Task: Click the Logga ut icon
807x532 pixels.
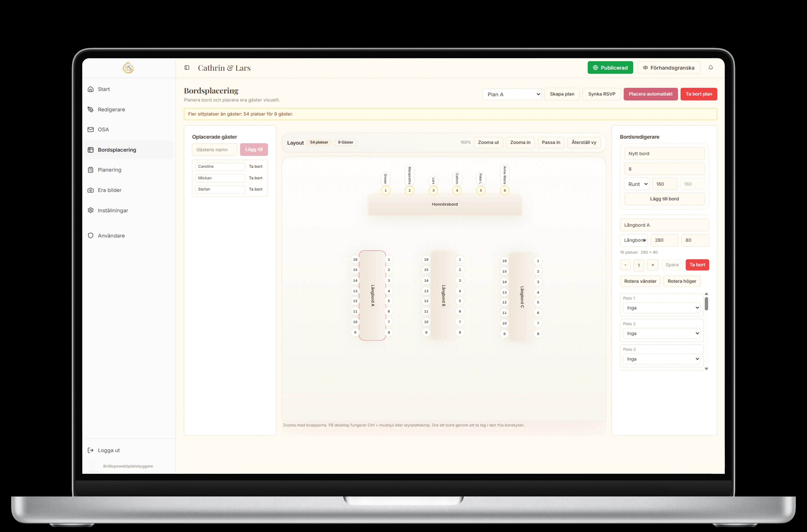Action: click(91, 450)
